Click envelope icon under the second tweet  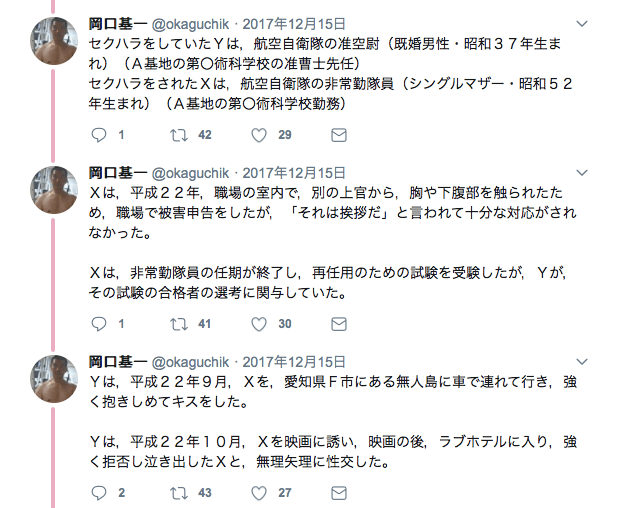pyautogui.click(x=339, y=324)
